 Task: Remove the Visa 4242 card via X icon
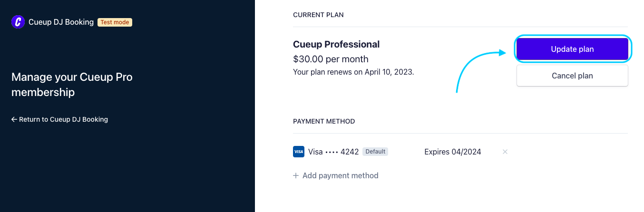(505, 152)
